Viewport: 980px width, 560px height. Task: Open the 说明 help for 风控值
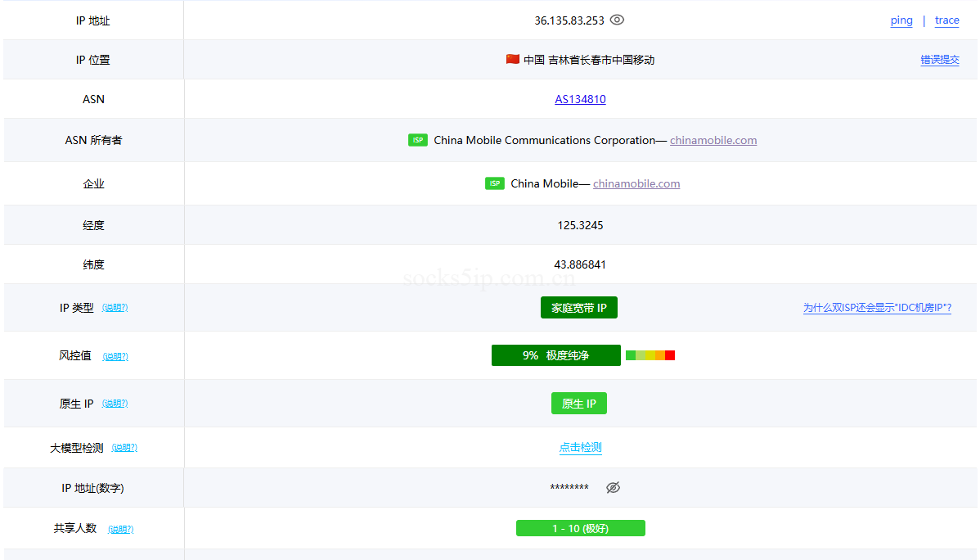[115, 356]
